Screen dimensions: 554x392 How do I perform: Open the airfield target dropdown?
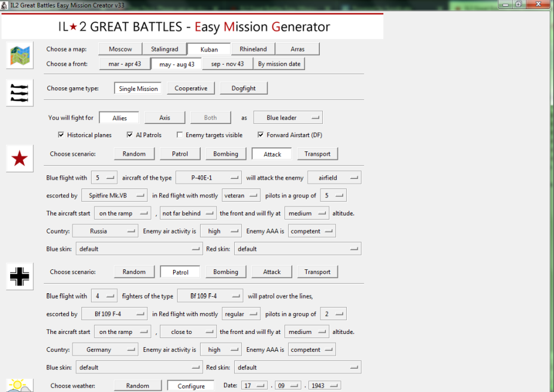[x=334, y=178]
